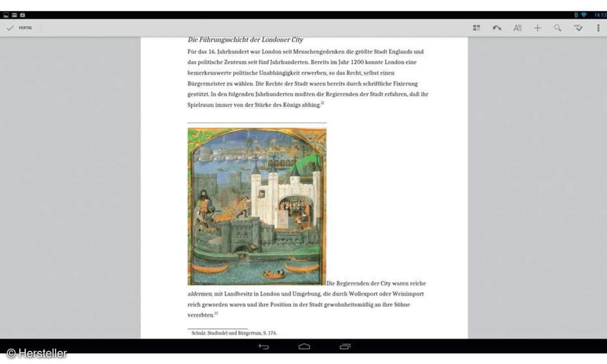This screenshot has width=607, height=364.
Task: Open search with the magnifier icon
Action: pos(557,28)
